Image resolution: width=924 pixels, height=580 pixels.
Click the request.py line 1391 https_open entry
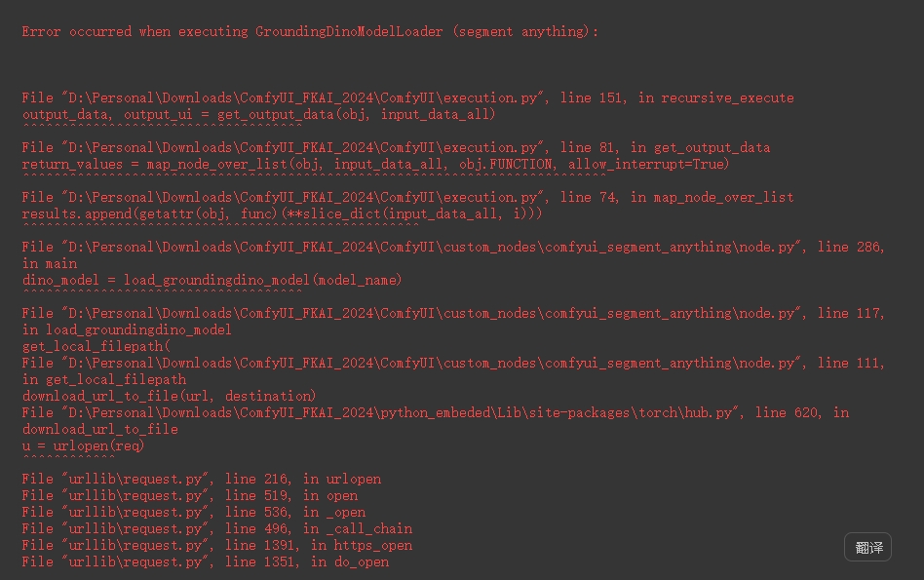click(x=216, y=545)
